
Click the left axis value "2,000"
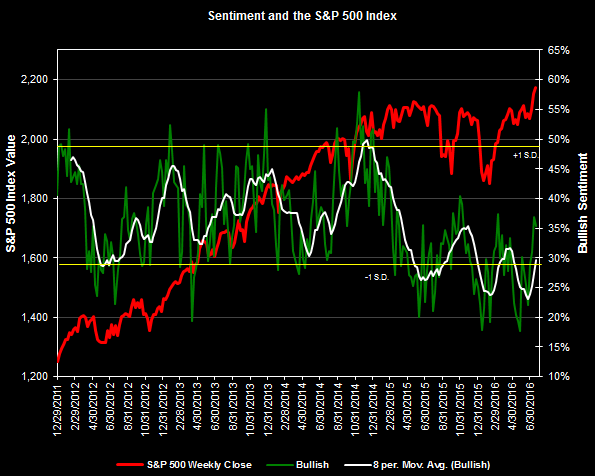[x=34, y=139]
